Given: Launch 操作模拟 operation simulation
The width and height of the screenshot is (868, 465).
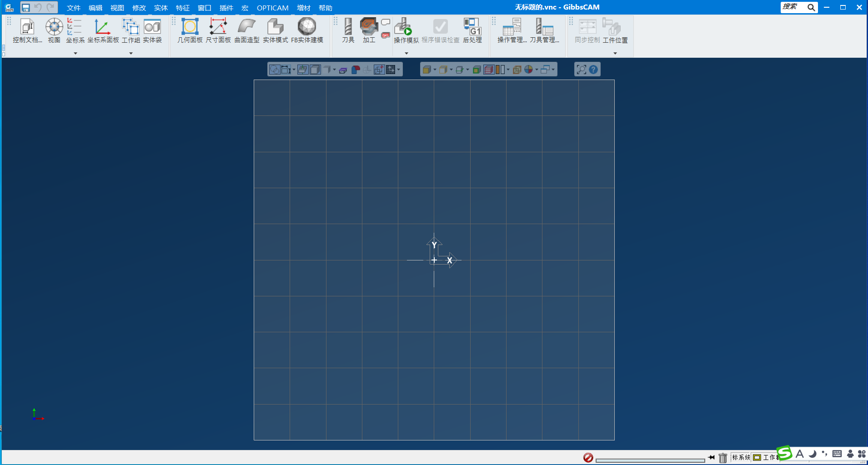Looking at the screenshot, I should click(406, 30).
